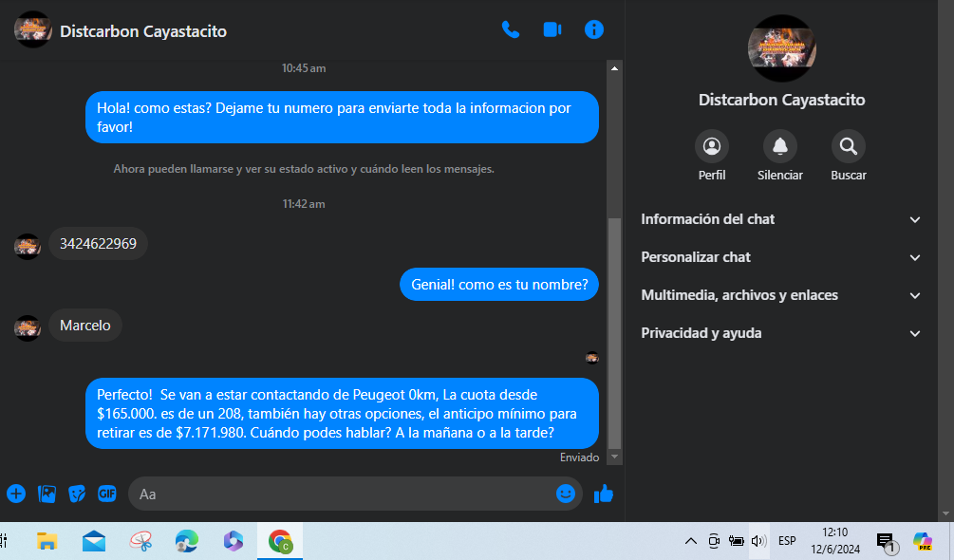Click the chat scrollbar thumb
The height and width of the screenshot is (560, 954).
click(614, 333)
